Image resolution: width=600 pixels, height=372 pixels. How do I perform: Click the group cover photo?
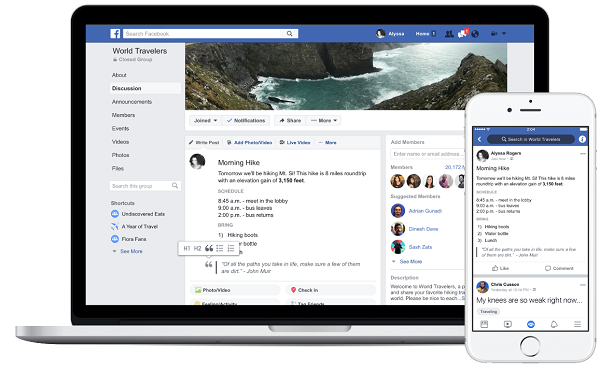(x=346, y=77)
